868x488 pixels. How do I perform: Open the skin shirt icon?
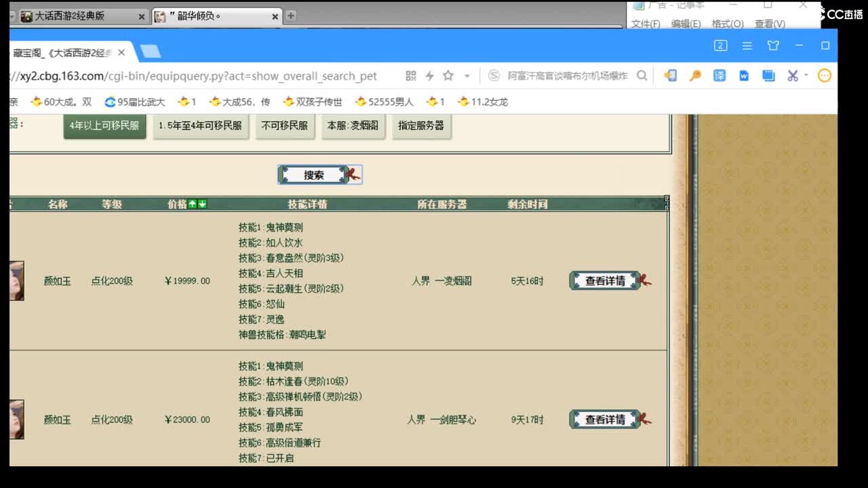(773, 45)
